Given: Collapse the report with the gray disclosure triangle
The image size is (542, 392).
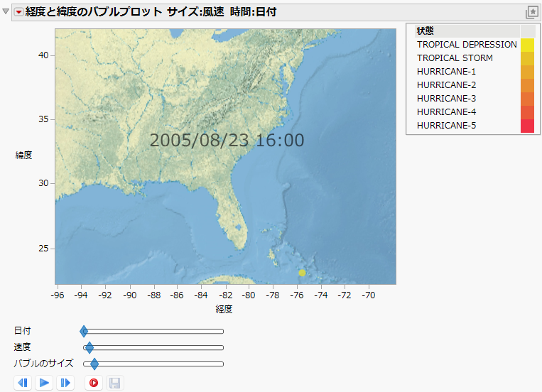Looking at the screenshot, I should point(6,12).
